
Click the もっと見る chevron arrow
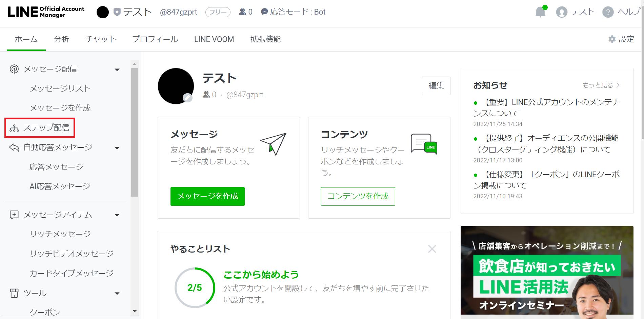(x=618, y=85)
